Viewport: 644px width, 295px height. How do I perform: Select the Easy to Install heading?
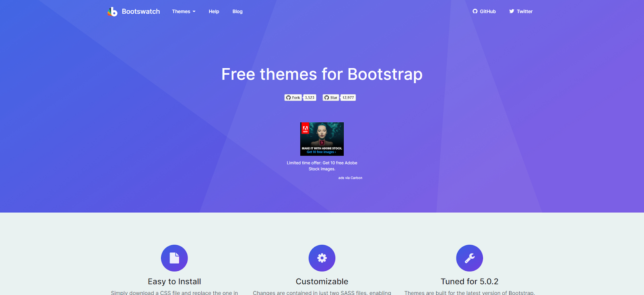[174, 281]
